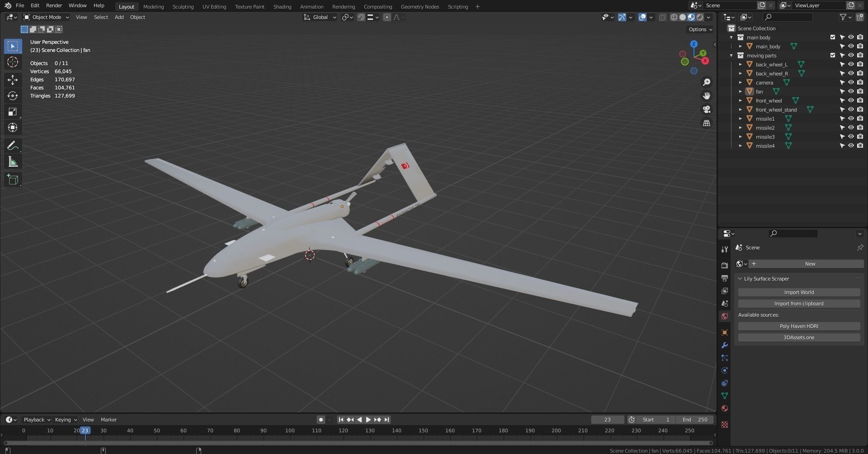Select the Add Cube tool
The image size is (868, 454).
pos(13,180)
